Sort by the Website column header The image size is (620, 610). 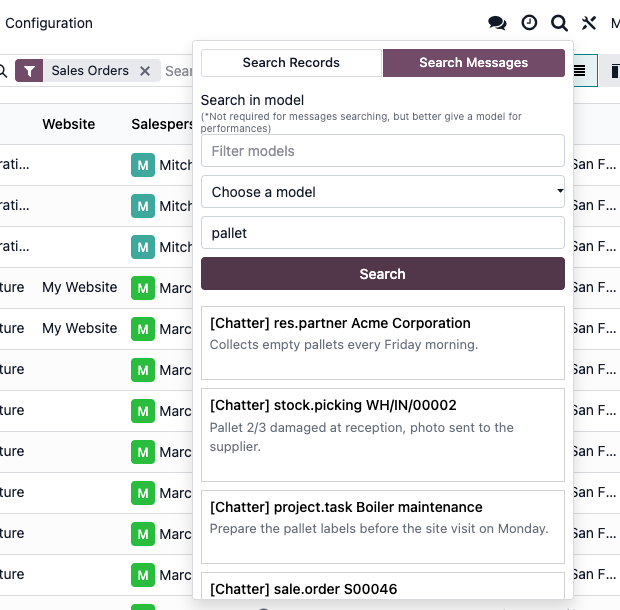point(68,124)
